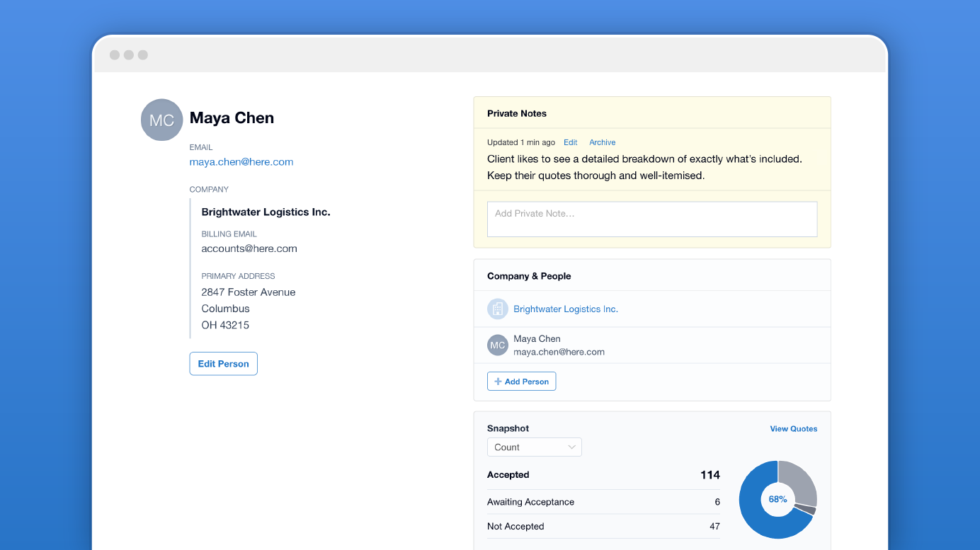Image resolution: width=980 pixels, height=550 pixels.
Task: Click the Columbus city line
Action: 226,309
